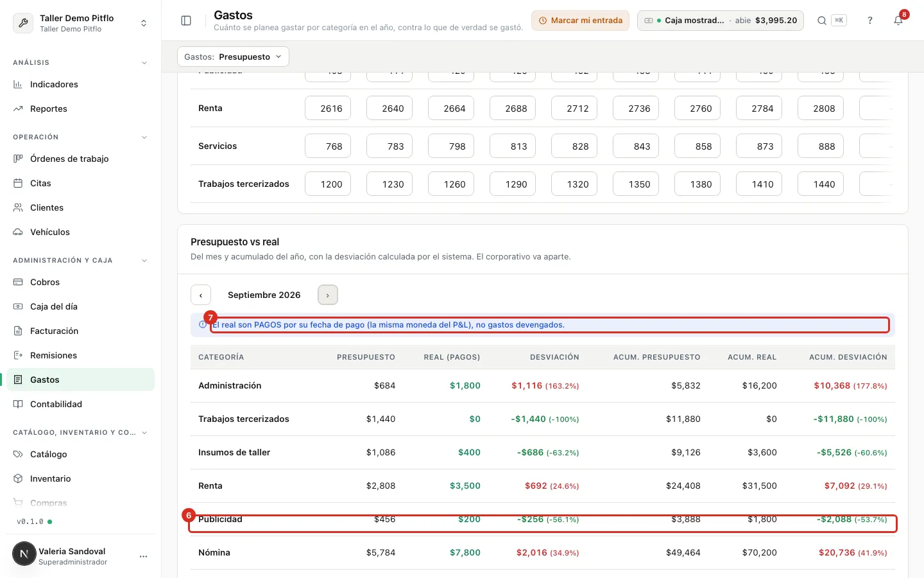This screenshot has height=578, width=924.
Task: Open Inventario in sidebar
Action: pos(81,478)
